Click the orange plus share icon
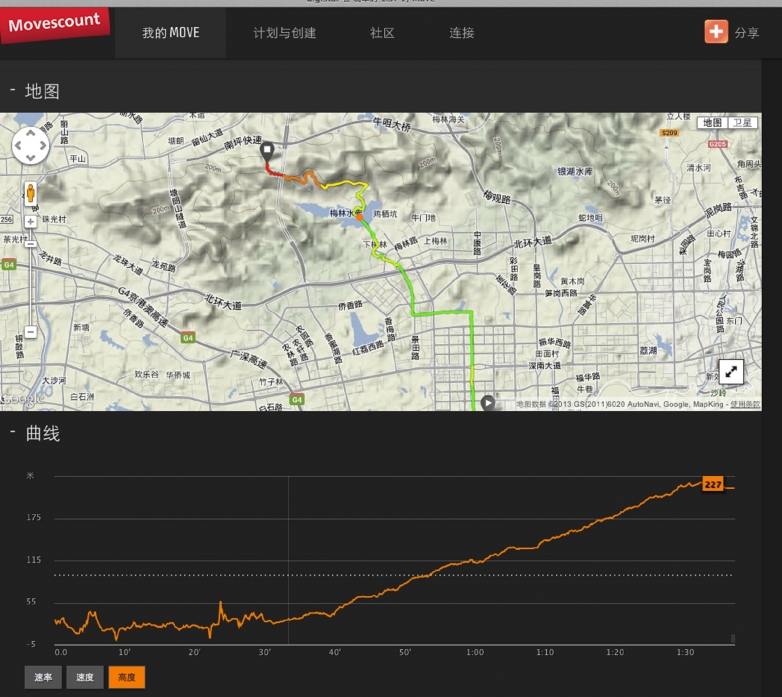The width and height of the screenshot is (782, 697). pyautogui.click(x=716, y=32)
